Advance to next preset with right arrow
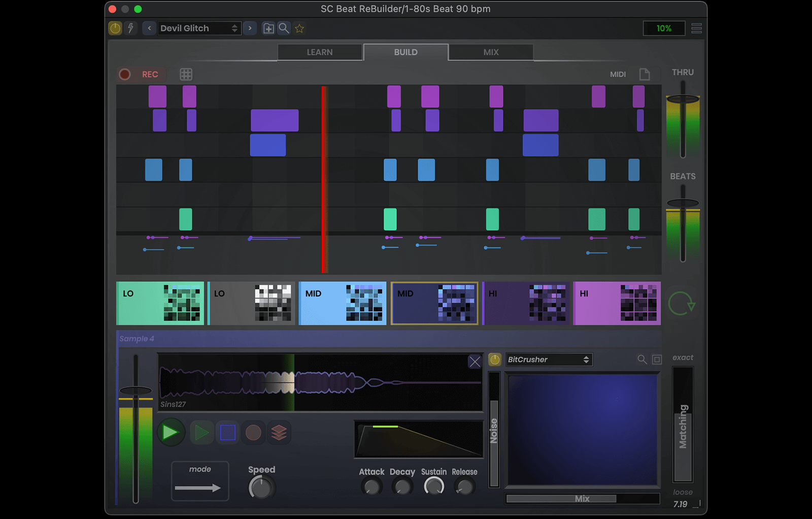Image resolution: width=812 pixels, height=519 pixels. [x=250, y=28]
